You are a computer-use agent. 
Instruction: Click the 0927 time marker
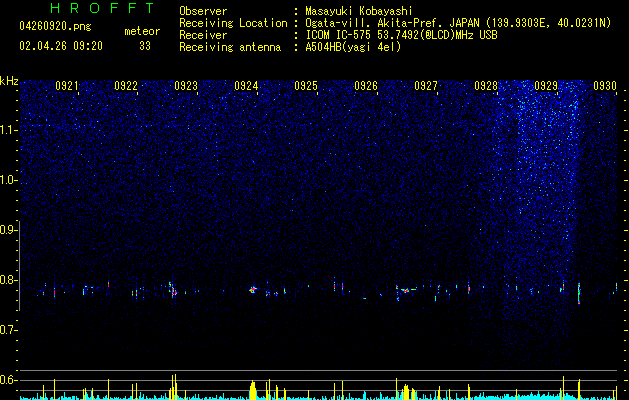tap(426, 86)
